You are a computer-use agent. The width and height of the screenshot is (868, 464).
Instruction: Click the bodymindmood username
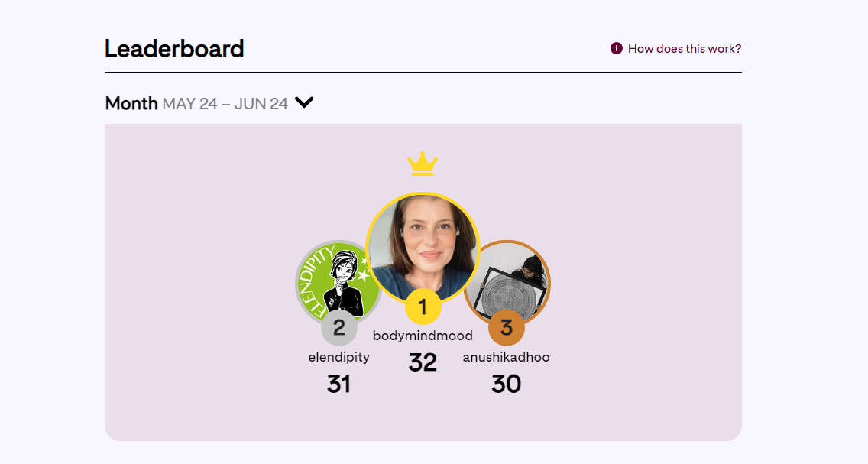[x=423, y=336]
